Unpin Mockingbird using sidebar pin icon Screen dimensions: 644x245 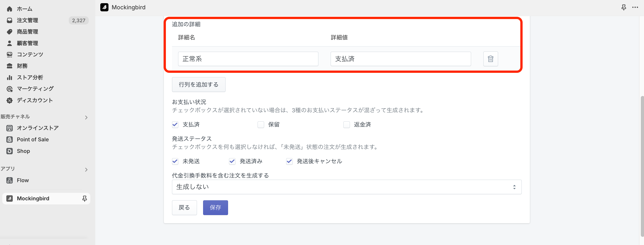[x=84, y=198]
